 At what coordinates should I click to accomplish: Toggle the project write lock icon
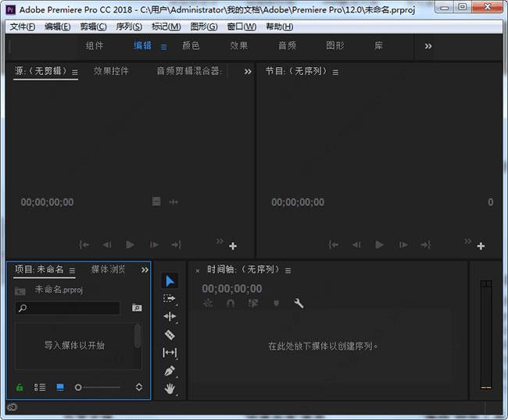20,387
